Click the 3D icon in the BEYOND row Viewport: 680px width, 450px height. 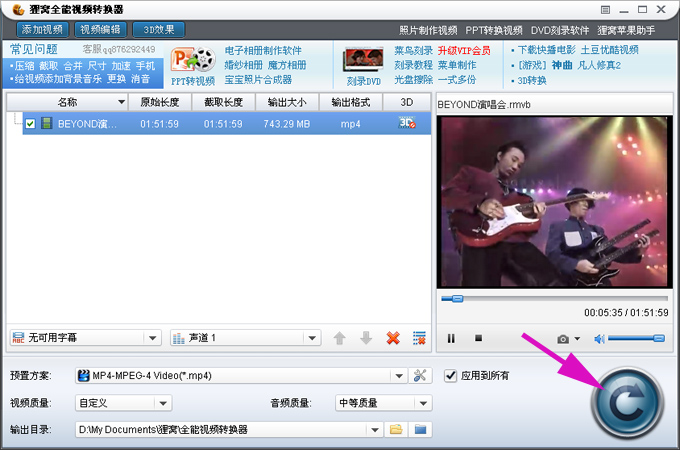(407, 123)
